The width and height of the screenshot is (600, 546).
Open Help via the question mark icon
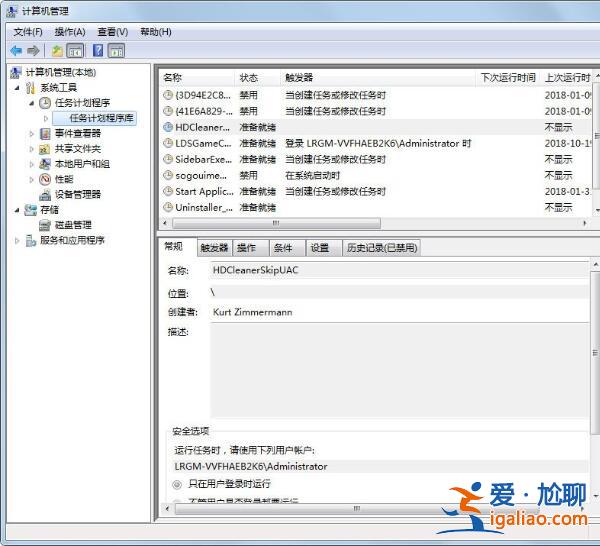[98, 51]
